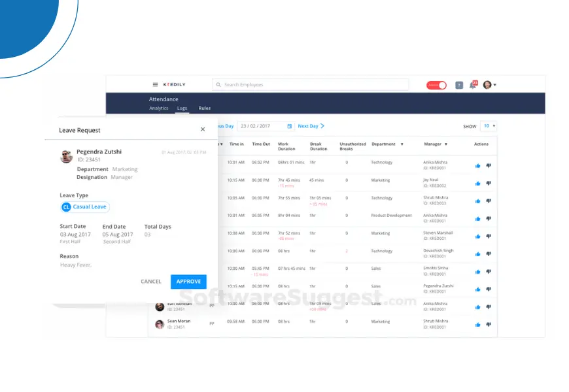Image resolution: width=569 pixels, height=392 pixels.
Task: Open the Manager column filter arrow
Action: [x=446, y=144]
